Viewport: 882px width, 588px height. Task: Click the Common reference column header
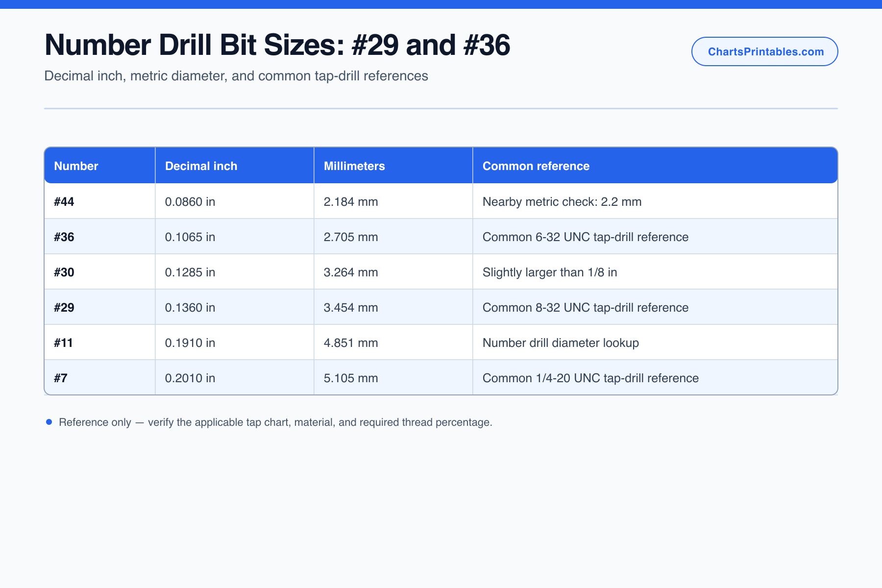[x=655, y=166]
